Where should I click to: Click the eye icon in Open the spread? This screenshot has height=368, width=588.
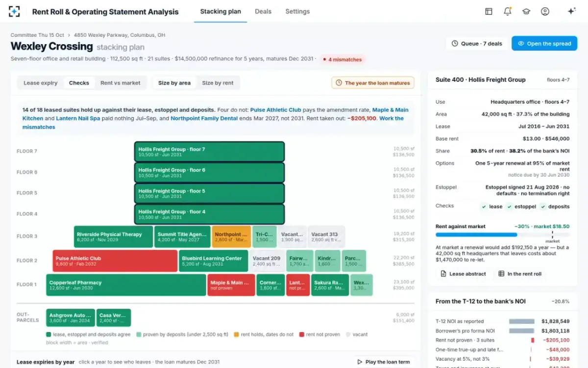[x=521, y=44]
